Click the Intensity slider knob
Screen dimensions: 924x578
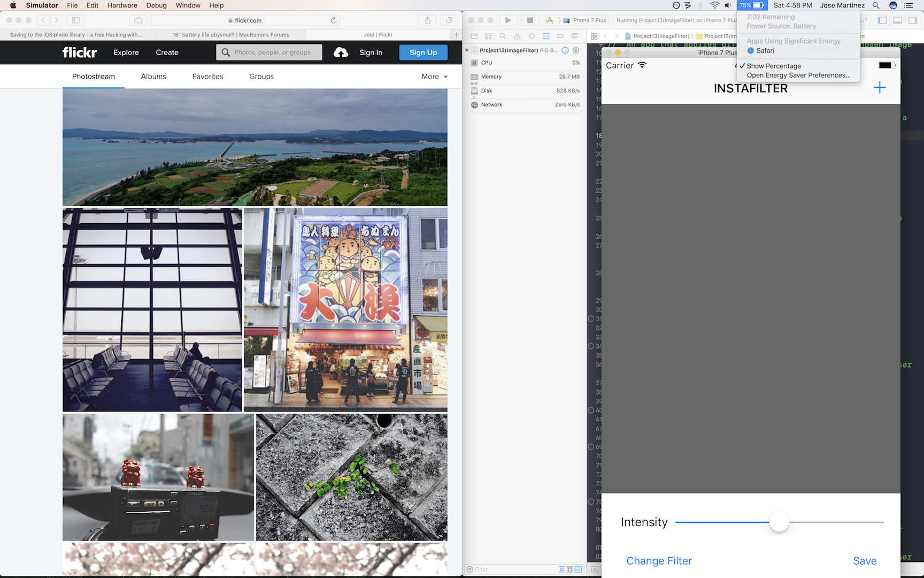pos(779,522)
